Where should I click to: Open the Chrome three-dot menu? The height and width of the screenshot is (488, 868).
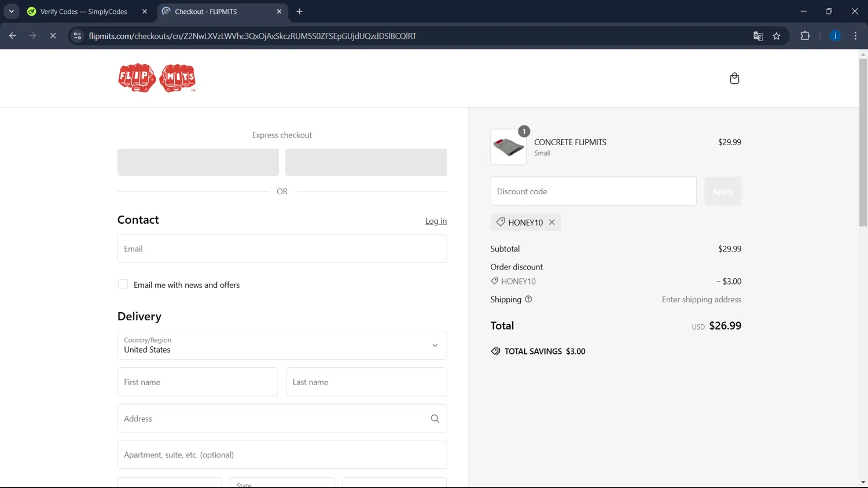click(x=855, y=36)
